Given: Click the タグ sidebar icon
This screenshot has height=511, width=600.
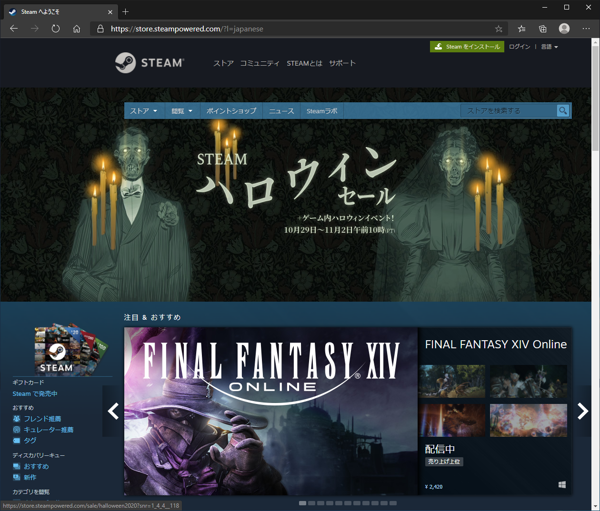Looking at the screenshot, I should click(16, 440).
